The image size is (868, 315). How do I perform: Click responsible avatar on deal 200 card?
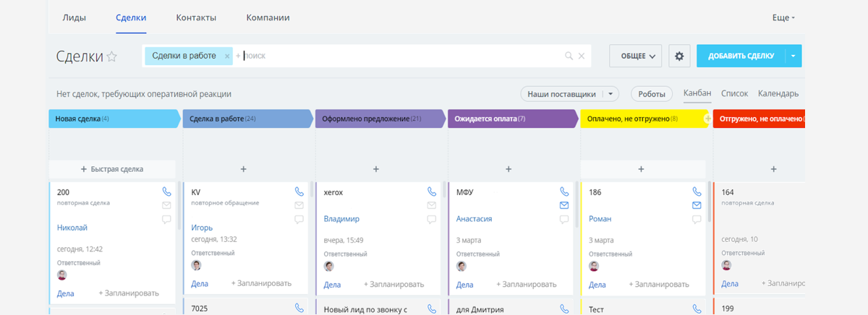(62, 275)
